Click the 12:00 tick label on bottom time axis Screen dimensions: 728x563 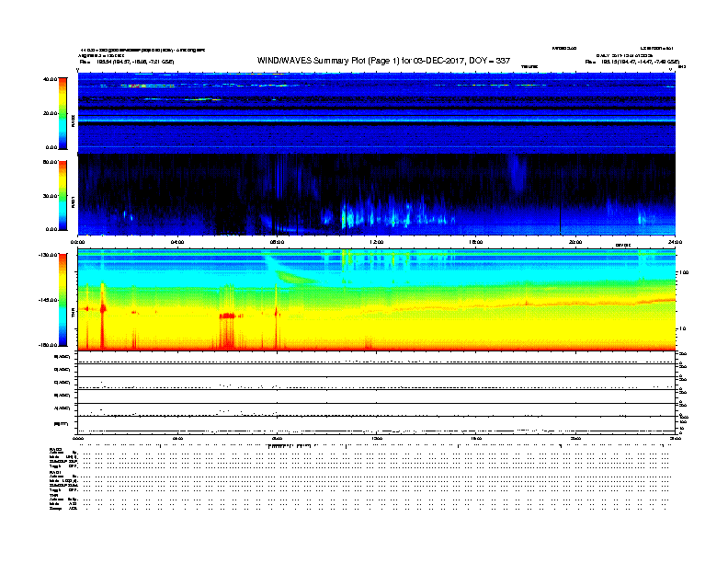pyautogui.click(x=377, y=438)
